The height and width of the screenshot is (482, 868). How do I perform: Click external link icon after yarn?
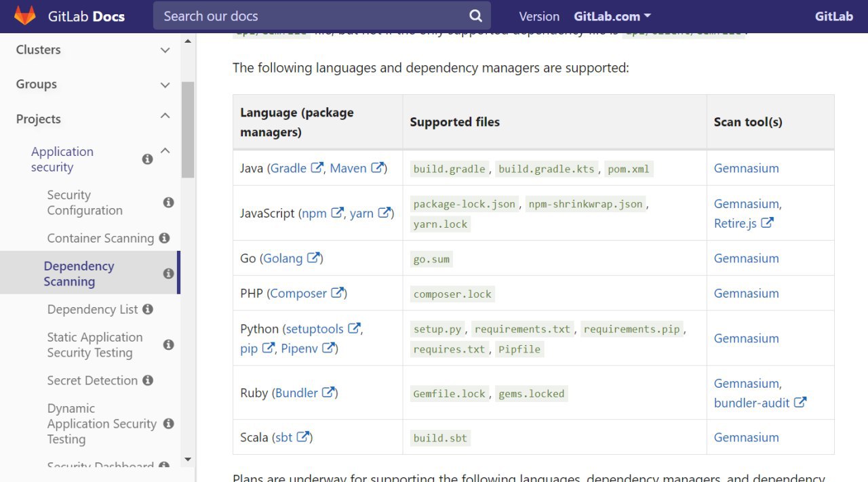[384, 213]
